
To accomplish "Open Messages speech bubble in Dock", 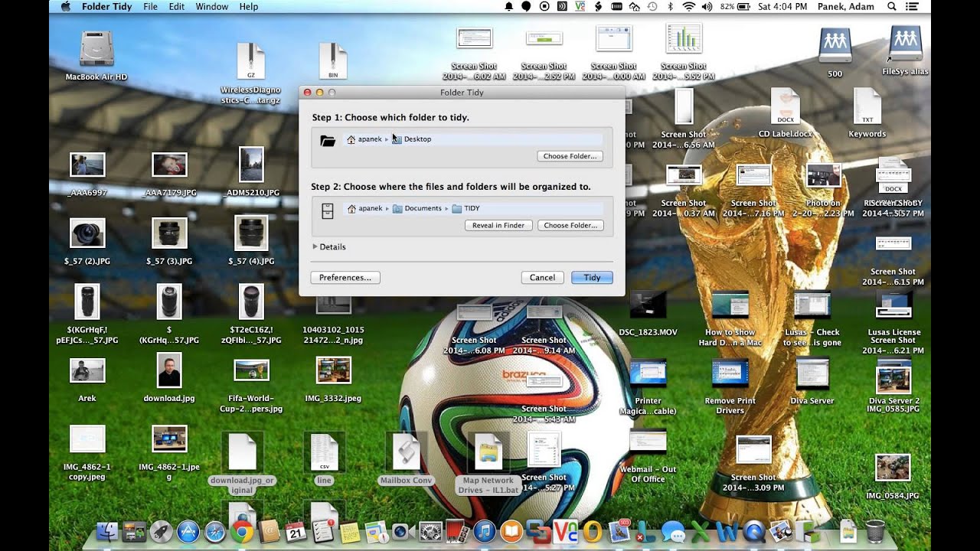I will [x=672, y=532].
